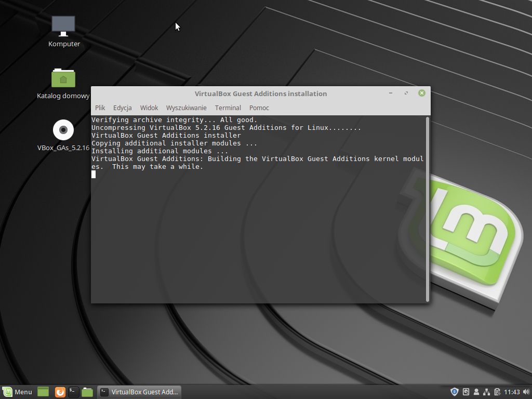Open the Terminal menu in menu bar
The image size is (532, 399).
(x=228, y=108)
